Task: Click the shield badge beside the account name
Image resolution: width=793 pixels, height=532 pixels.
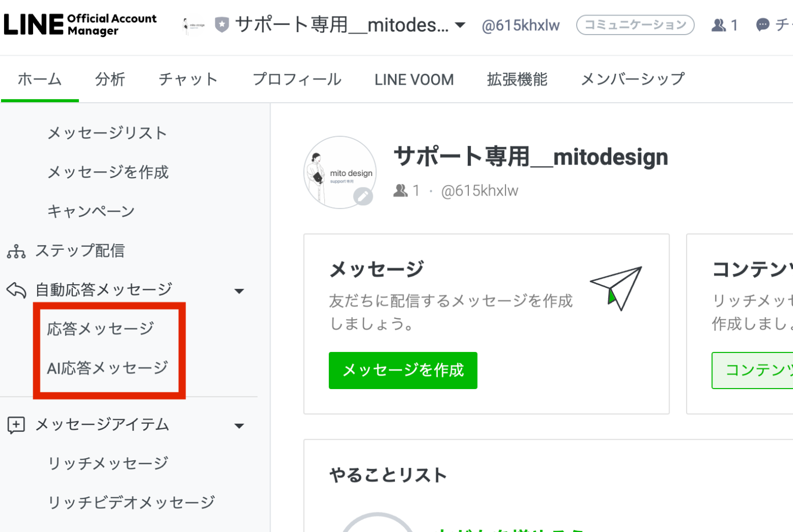Action: (x=221, y=24)
